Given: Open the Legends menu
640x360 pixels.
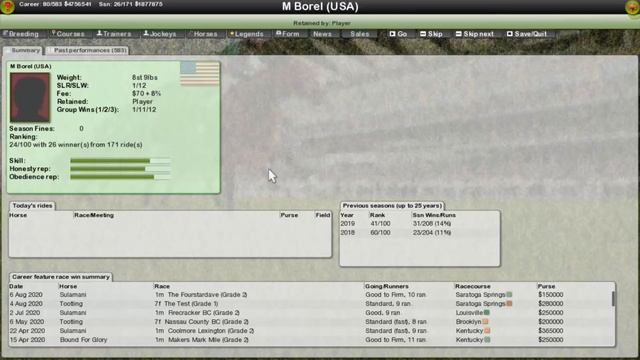Looking at the screenshot, I should click(247, 34).
